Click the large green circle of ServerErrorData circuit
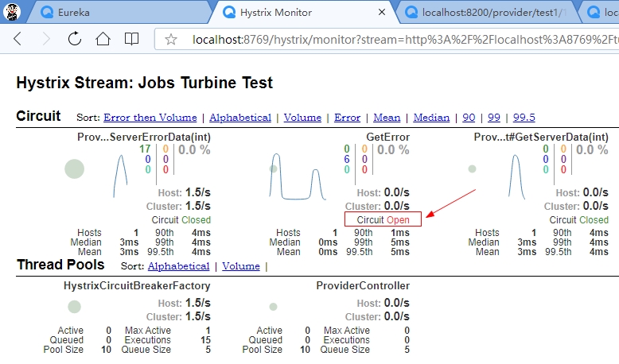This screenshot has height=364, width=619. click(x=74, y=168)
